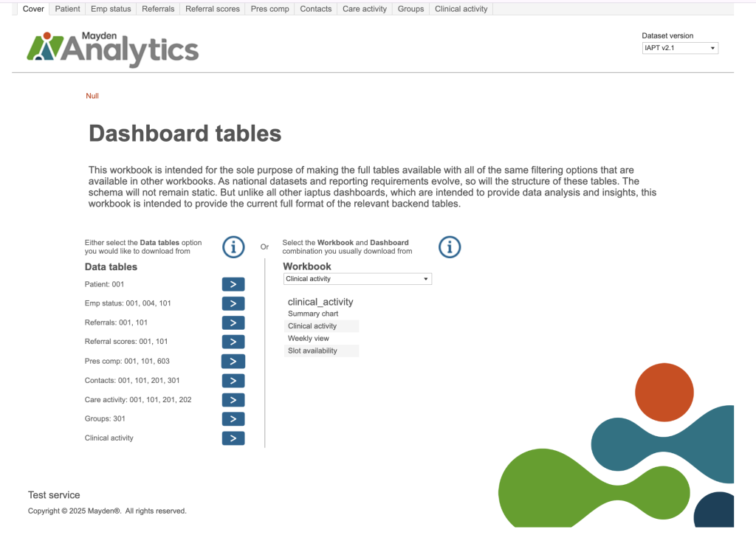The image size is (756, 552).
Task: Select Summary chart dashboard option
Action: coord(313,314)
